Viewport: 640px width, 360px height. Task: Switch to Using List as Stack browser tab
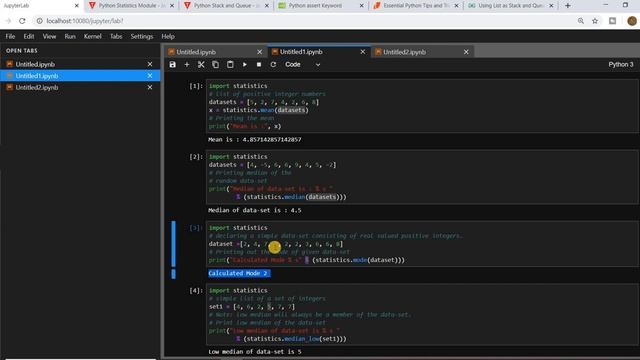pos(511,6)
